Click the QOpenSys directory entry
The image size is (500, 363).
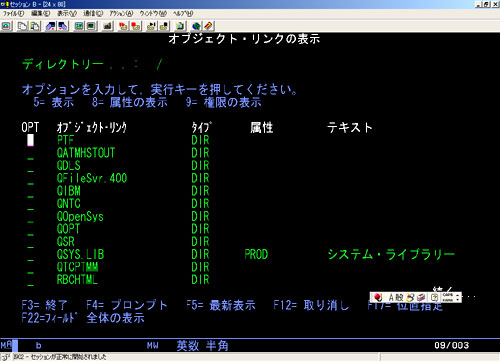pyautogui.click(x=80, y=217)
